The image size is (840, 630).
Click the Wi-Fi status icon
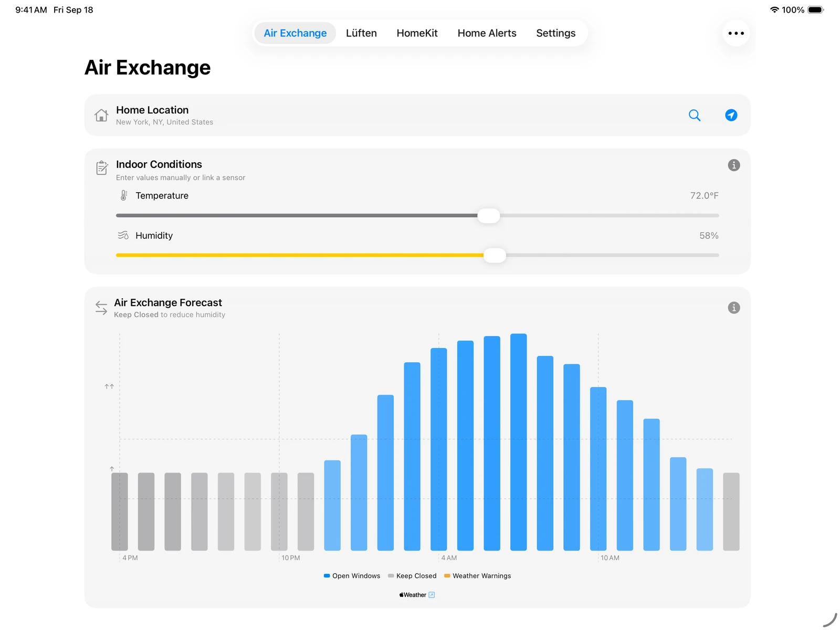coord(774,10)
